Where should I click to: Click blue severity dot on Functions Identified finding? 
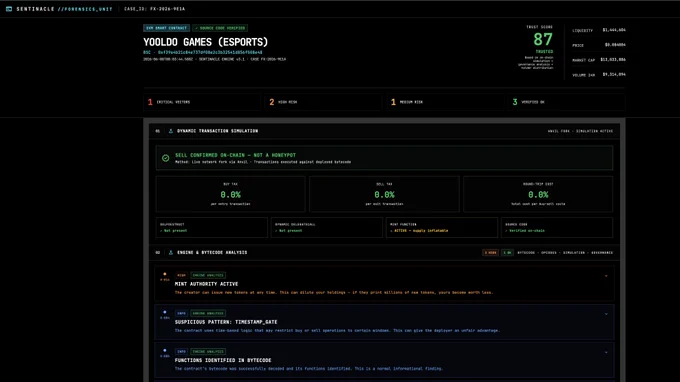pyautogui.click(x=165, y=350)
